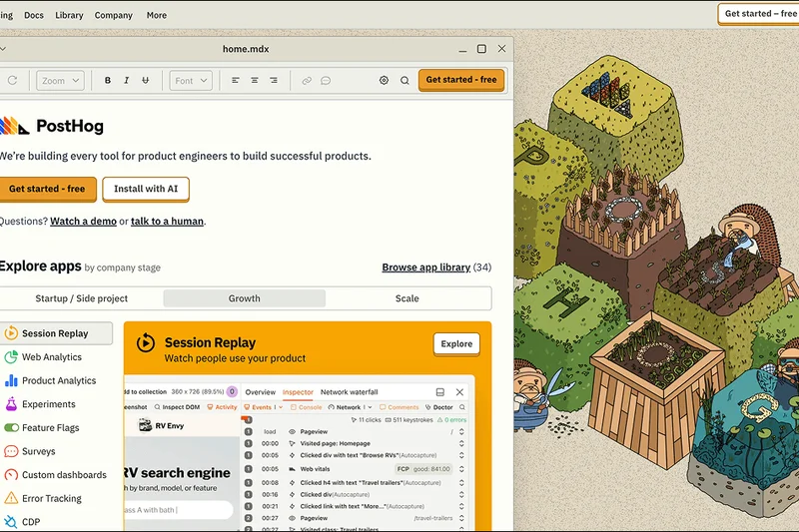This screenshot has height=532, width=799.
Task: Select Feature Flags in the apps list
Action: click(50, 428)
